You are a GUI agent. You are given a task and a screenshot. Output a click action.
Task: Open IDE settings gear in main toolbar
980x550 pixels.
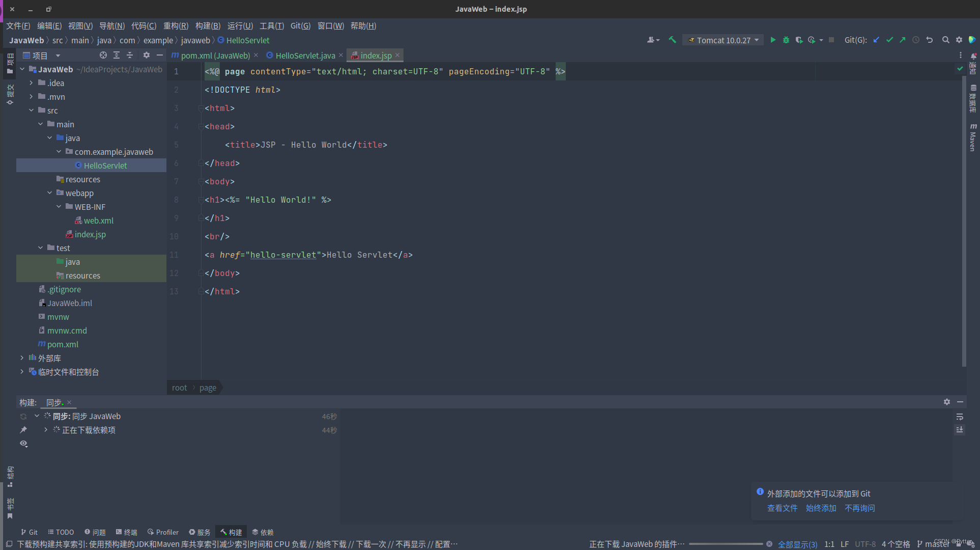[959, 40]
